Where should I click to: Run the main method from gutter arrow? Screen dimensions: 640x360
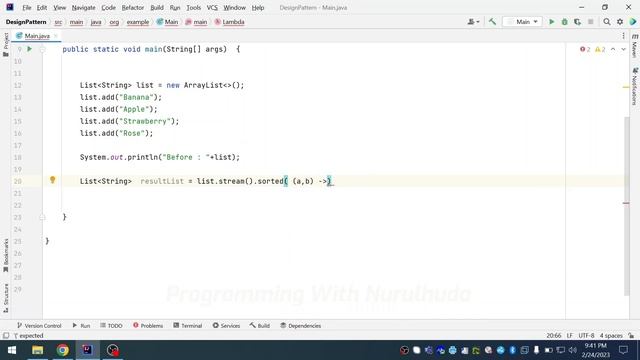[x=29, y=49]
